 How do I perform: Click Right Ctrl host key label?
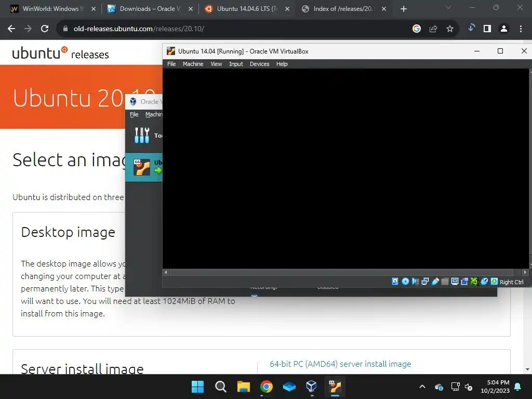[511, 282]
